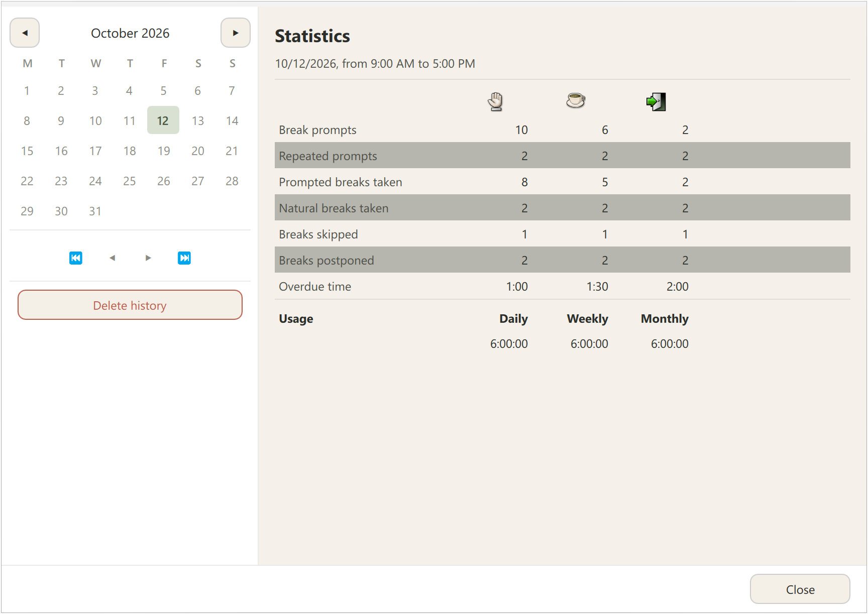This screenshot has width=868, height=614.
Task: Jump to the last history record
Action: [184, 258]
